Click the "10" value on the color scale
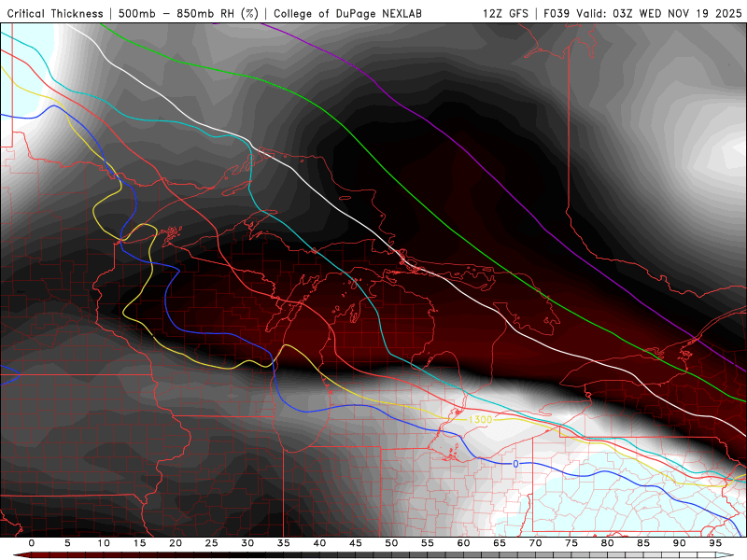Screen dimensions: 747x560 [x=104, y=543]
